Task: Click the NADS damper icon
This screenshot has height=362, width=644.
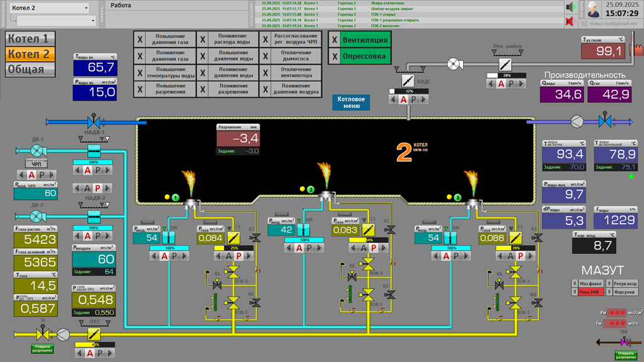Action: [x=408, y=81]
